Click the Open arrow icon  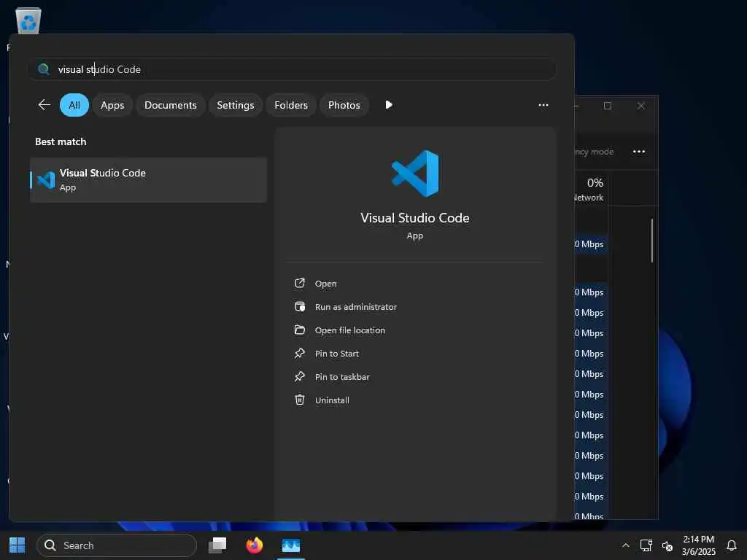coord(300,283)
